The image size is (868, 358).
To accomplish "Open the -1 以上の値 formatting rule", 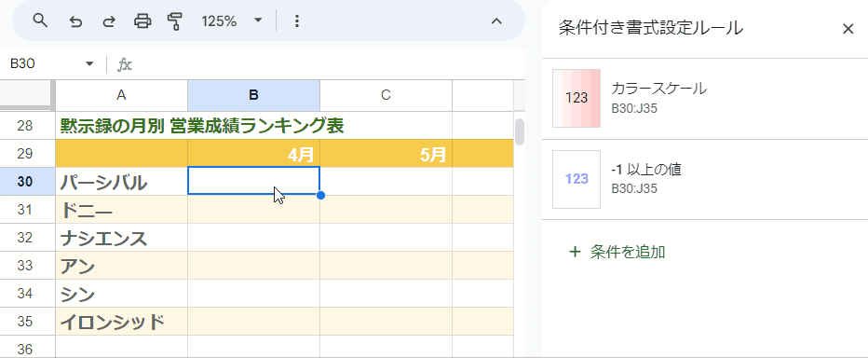I will point(705,180).
